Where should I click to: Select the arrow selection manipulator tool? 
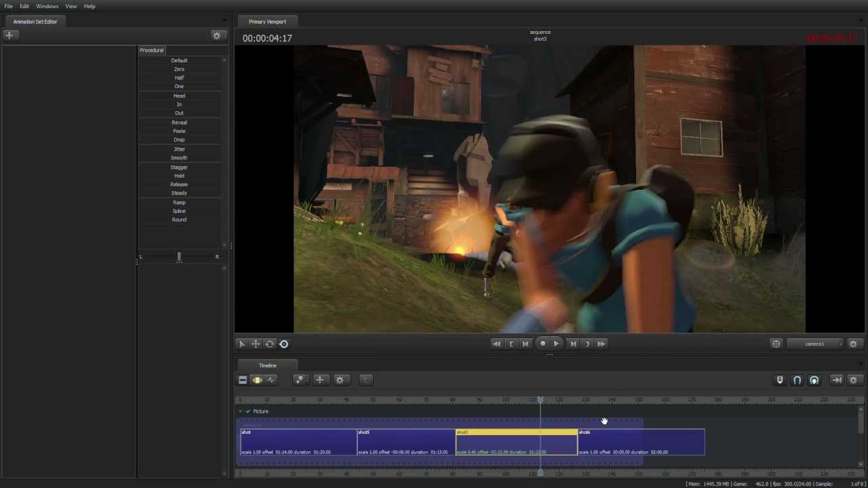(x=242, y=344)
